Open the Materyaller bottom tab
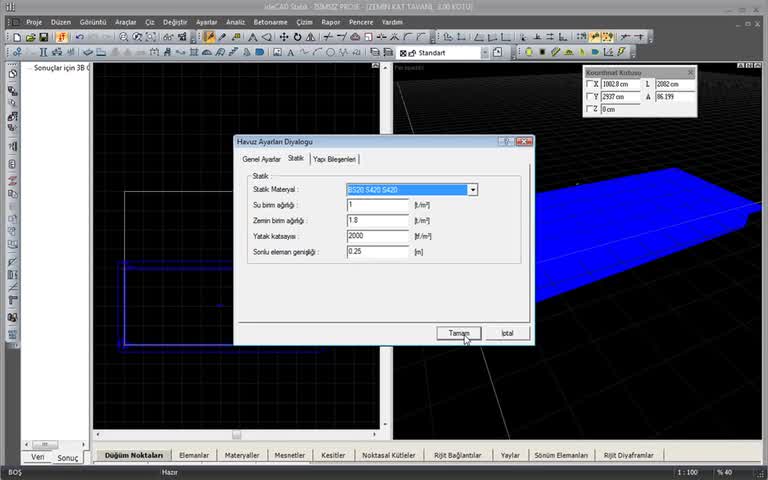The width and height of the screenshot is (768, 480). pos(242,455)
